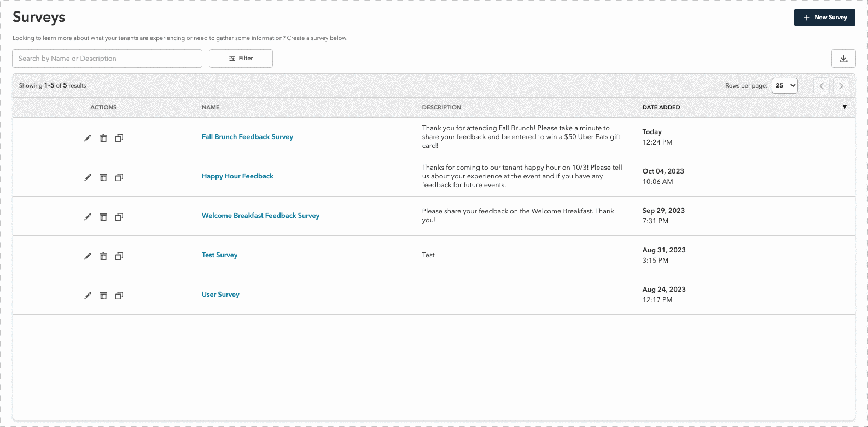
Task: Edit the User Survey row
Action: 88,296
